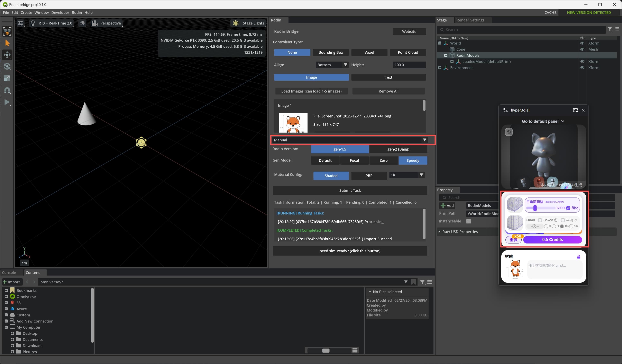The width and height of the screenshot is (622, 364).
Task: Enable the 平滑 smooth checkbox
Action: tap(563, 220)
